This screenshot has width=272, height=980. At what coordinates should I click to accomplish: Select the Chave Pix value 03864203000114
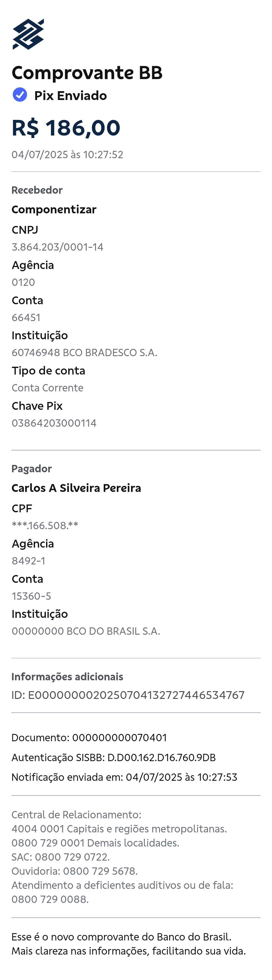coord(54,423)
